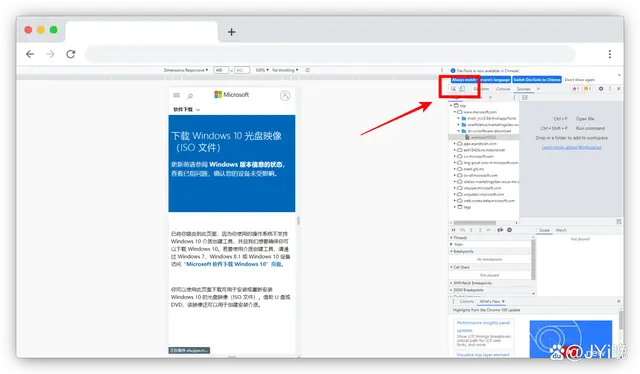The image size is (640, 374).
Task: Open Learn more about Workspaces link
Action: coord(571,147)
